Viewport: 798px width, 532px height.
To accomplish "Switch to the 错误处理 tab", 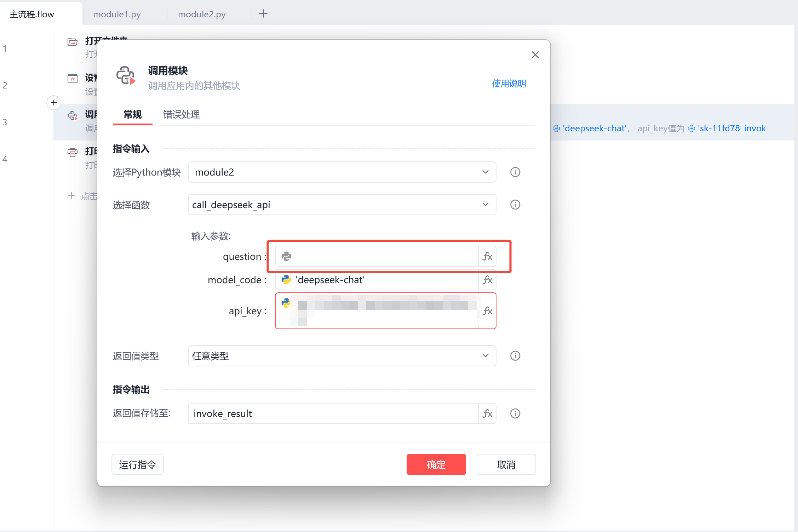I will coord(181,114).
